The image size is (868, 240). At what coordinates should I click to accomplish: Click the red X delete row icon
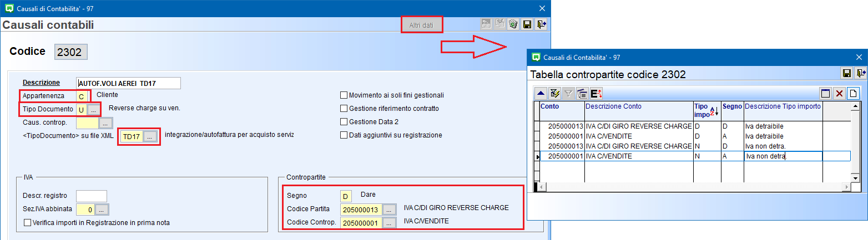tap(840, 94)
